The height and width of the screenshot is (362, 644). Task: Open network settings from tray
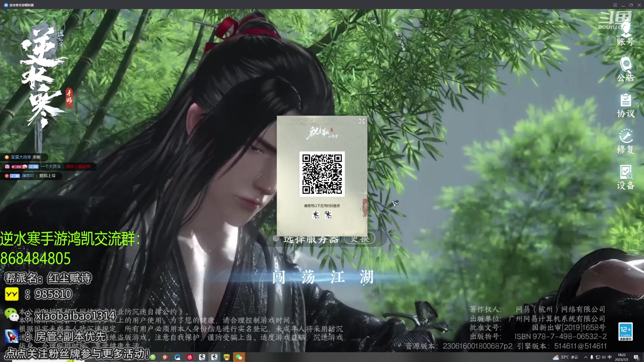click(x=598, y=357)
